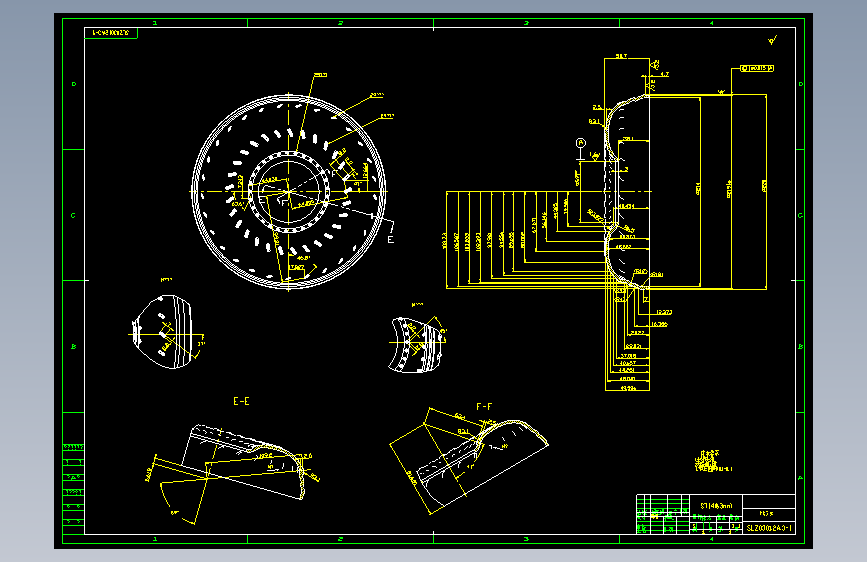Select drawing number SLZ00002A3-1 in title block
Viewport: 867px width, 562px height.
pyautogui.click(x=769, y=528)
